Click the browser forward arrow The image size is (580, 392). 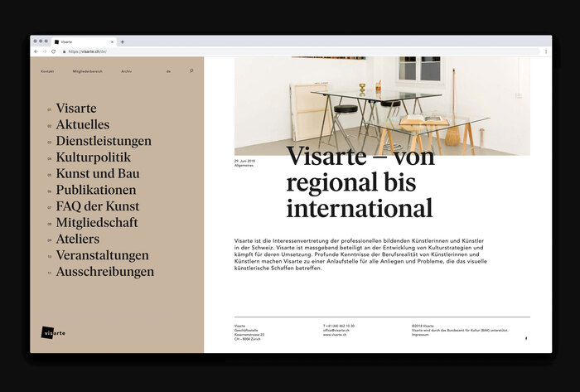pos(45,51)
